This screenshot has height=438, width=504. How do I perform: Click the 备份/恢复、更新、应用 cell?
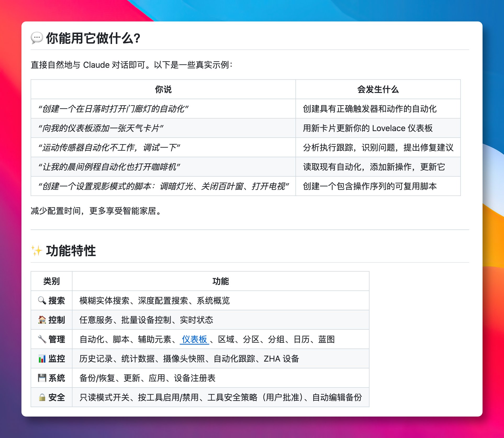click(x=221, y=378)
